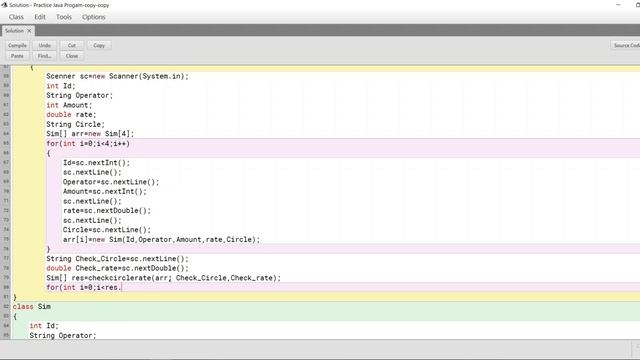Place cursor at end of 'for(int i=0;i<res.'
Screen dimensions: 640x360
[122, 287]
